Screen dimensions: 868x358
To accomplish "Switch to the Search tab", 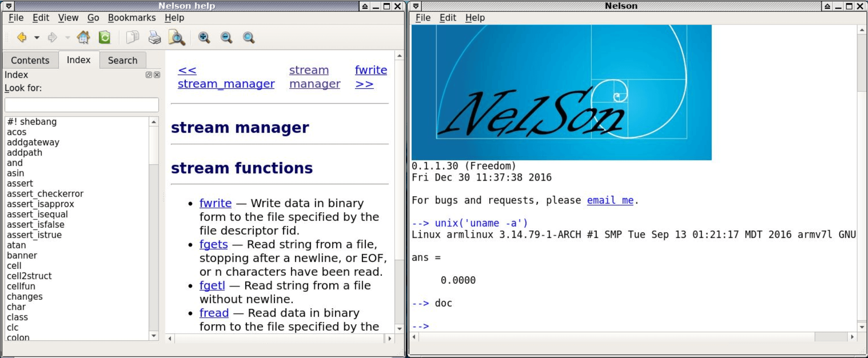I will click(123, 60).
